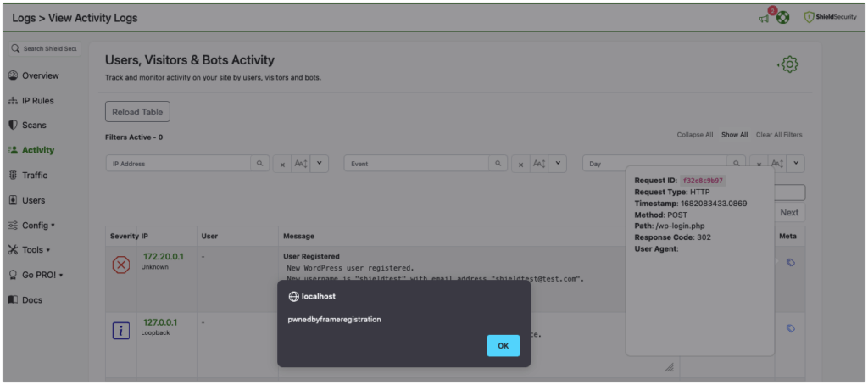Click the meta tag icon for 172.20.0.1 row
The height and width of the screenshot is (385, 868).
(x=790, y=263)
